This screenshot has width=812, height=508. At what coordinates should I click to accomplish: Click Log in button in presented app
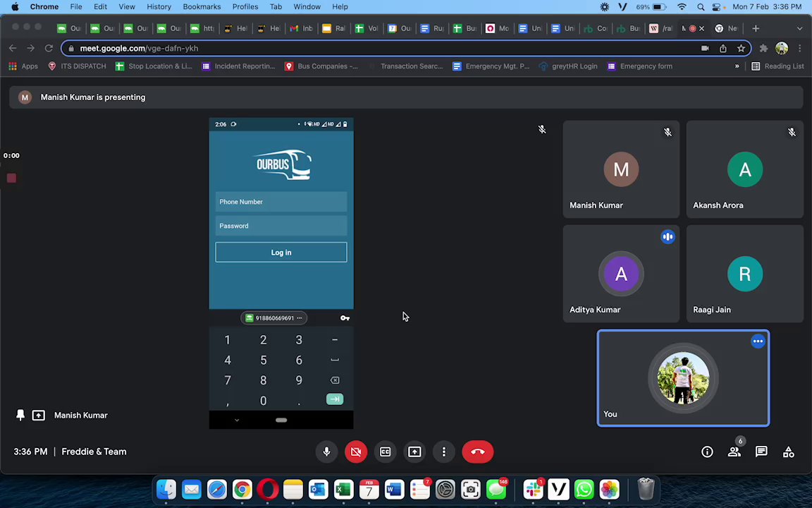coord(281,253)
